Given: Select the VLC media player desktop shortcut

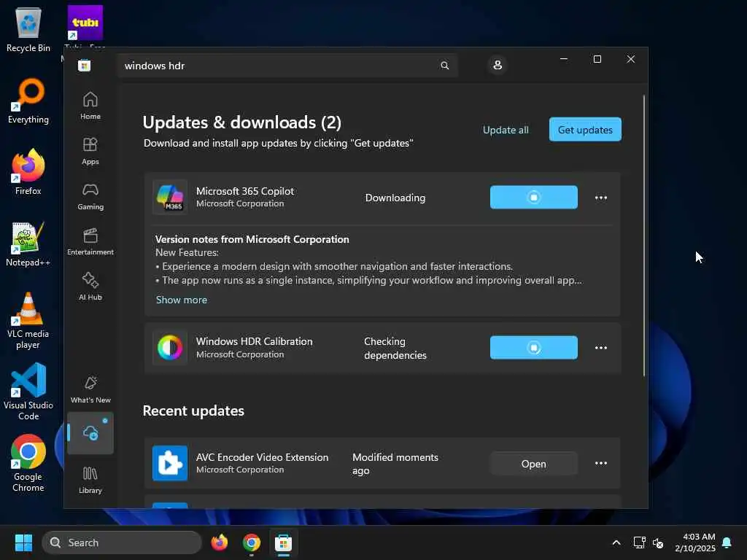Looking at the screenshot, I should point(28,321).
